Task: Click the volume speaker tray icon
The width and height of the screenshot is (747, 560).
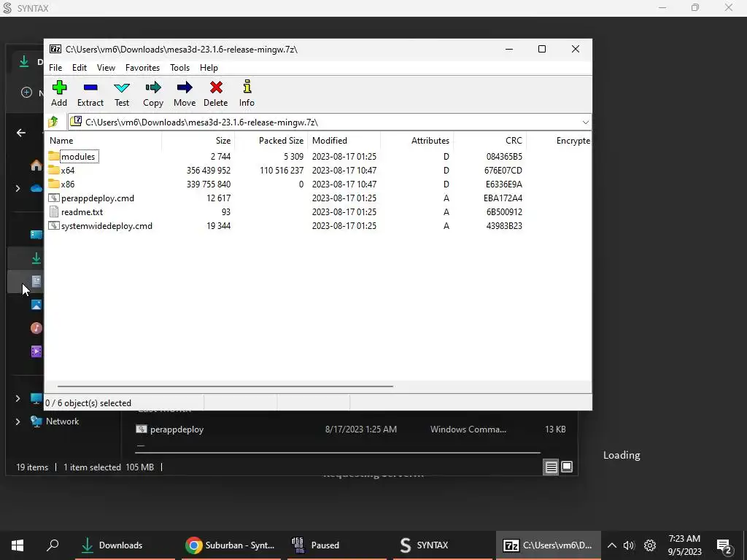Action: (629, 545)
